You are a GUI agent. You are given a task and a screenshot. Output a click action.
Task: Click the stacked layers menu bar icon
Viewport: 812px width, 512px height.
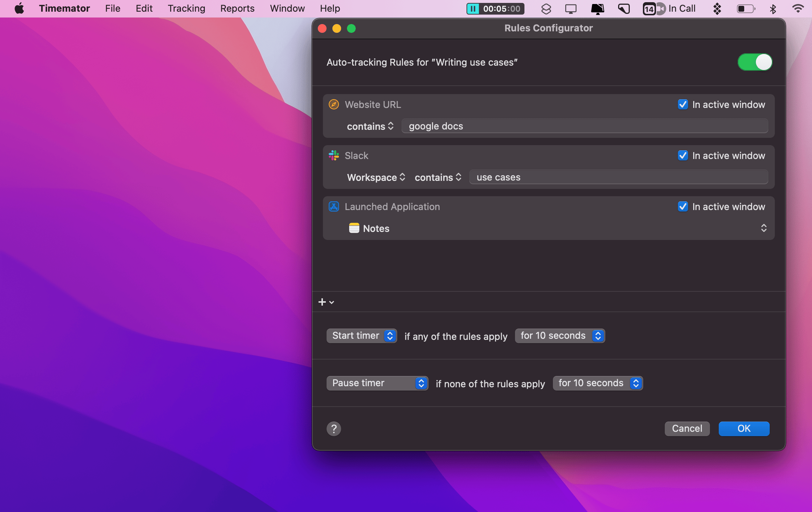click(x=546, y=8)
